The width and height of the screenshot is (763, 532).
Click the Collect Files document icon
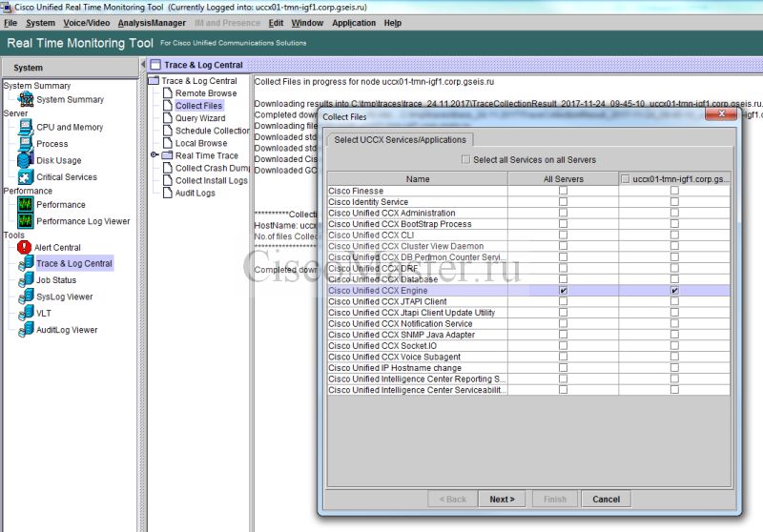point(168,106)
